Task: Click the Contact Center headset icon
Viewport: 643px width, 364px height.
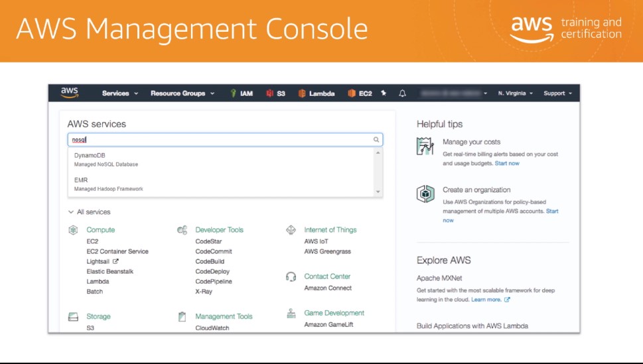Action: [291, 276]
